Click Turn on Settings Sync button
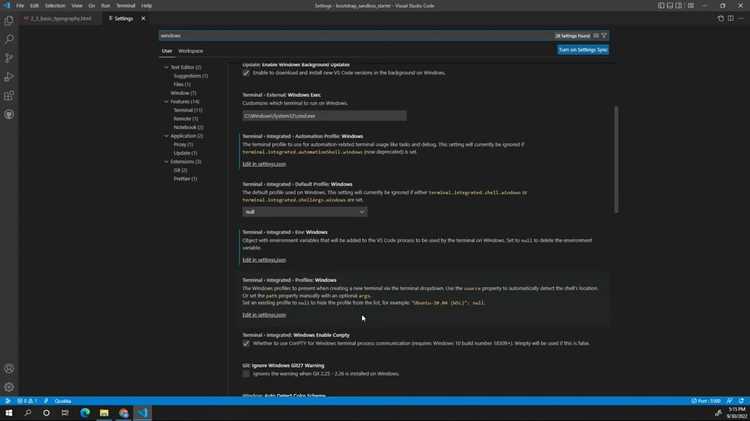Image resolution: width=750 pixels, height=421 pixels. click(583, 50)
